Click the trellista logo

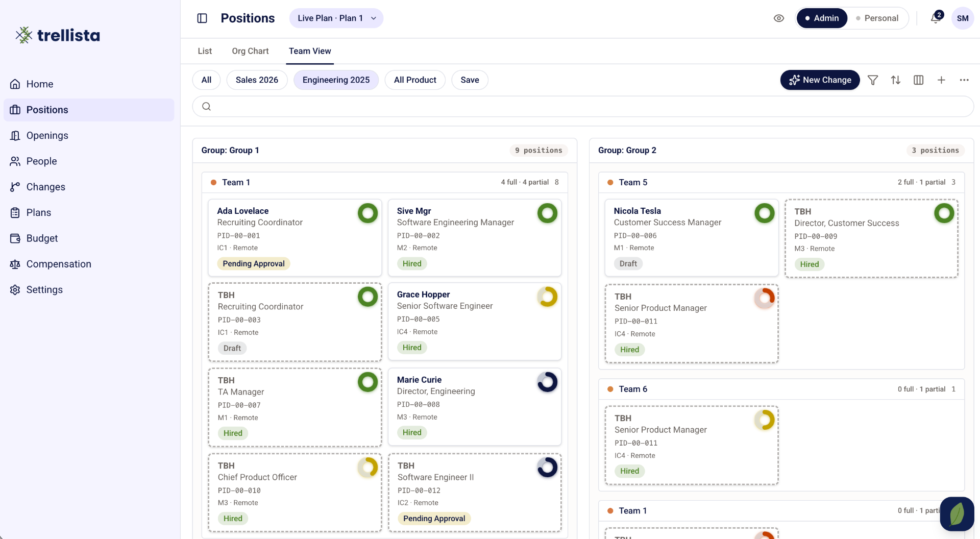tap(58, 35)
